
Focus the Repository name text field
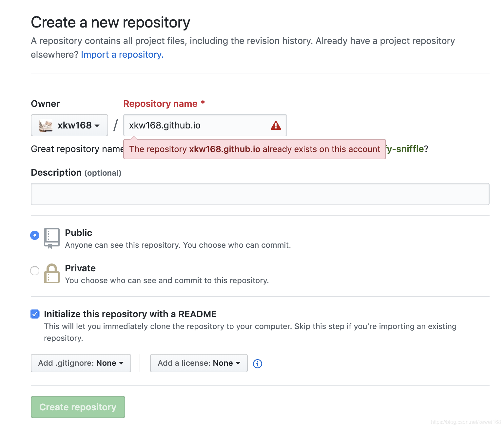pos(205,125)
